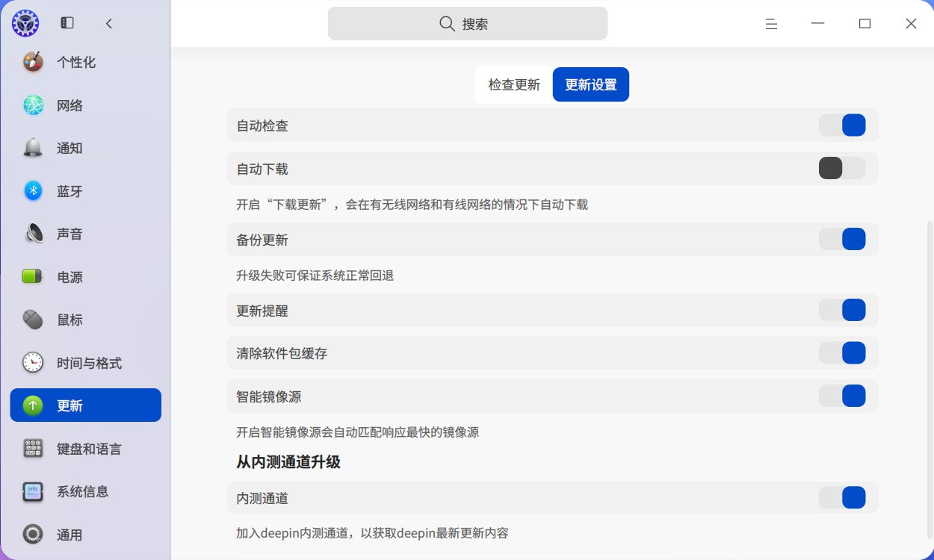This screenshot has height=560, width=934.
Task: Select 声音 in the sidebar
Action: [86, 234]
